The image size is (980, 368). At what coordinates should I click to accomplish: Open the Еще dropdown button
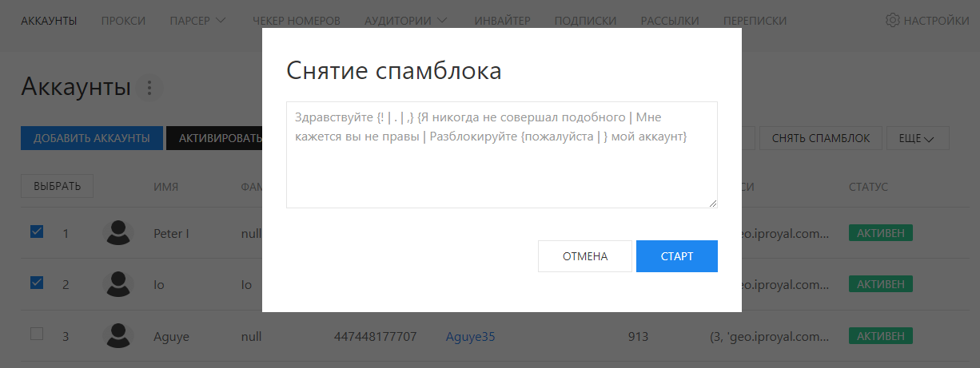pyautogui.click(x=917, y=138)
